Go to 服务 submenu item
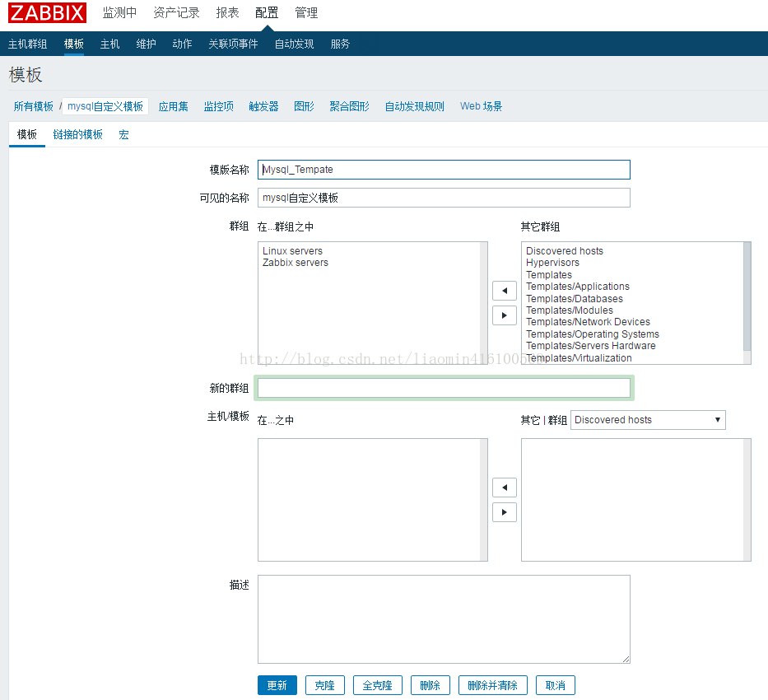 coord(340,44)
